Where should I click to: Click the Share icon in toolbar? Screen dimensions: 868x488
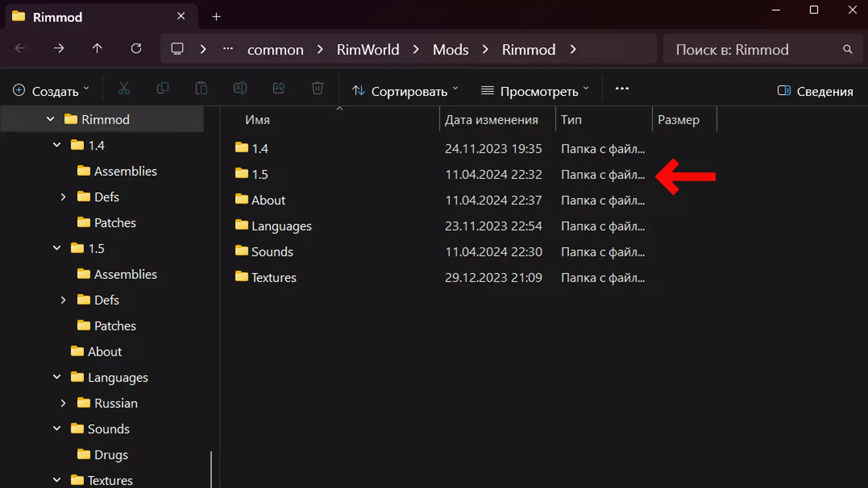[279, 89]
